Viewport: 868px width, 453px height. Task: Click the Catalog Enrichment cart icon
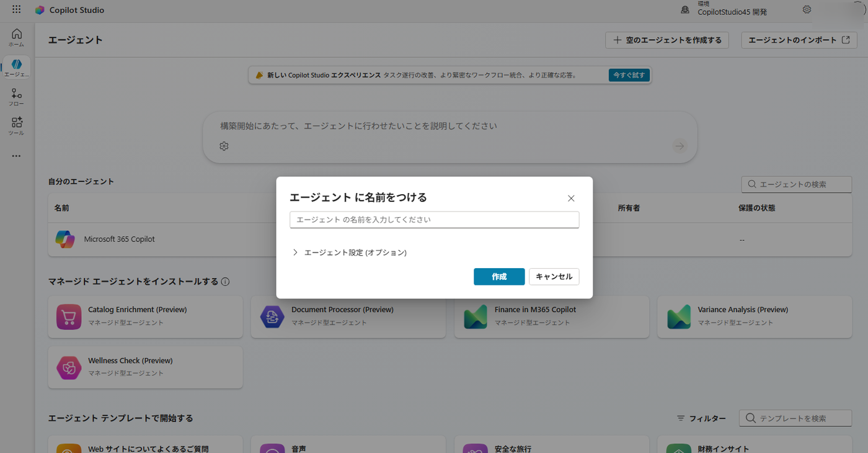pos(69,316)
